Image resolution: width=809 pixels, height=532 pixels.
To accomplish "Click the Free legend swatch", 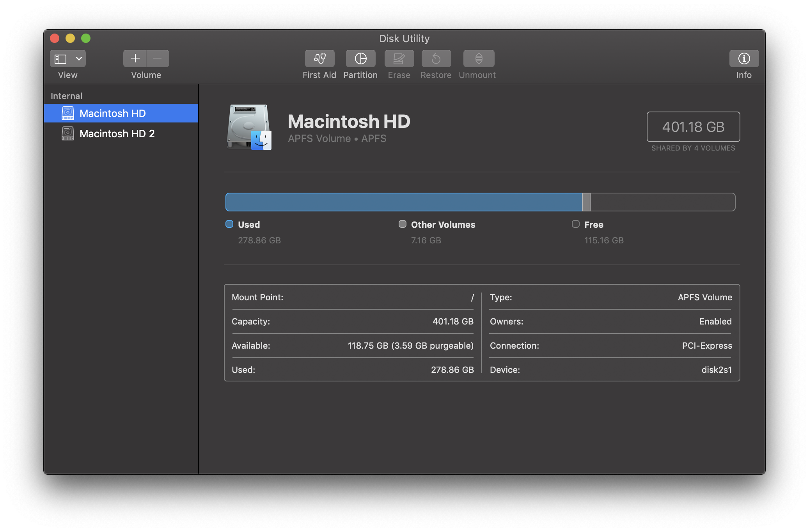I will pyautogui.click(x=575, y=224).
